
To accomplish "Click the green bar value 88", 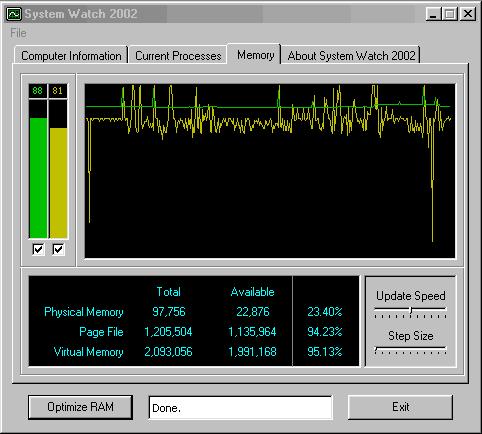I will tap(38, 91).
